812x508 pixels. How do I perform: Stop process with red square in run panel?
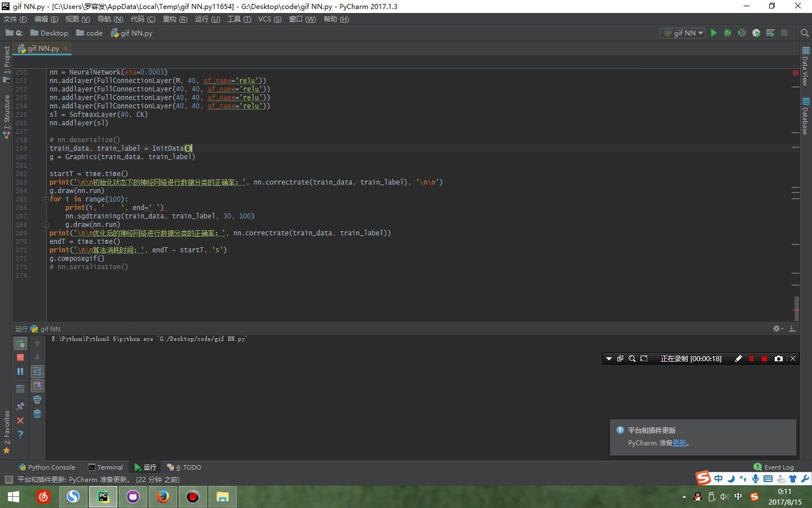pyautogui.click(x=20, y=357)
